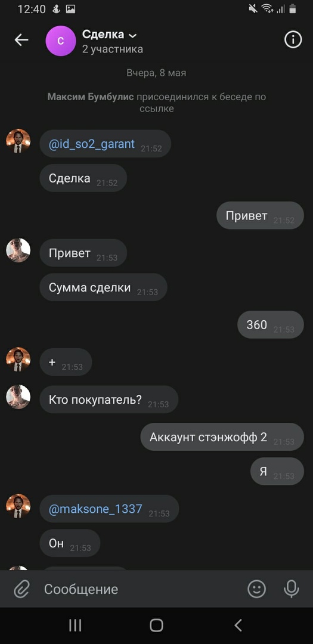Viewport: 313px width, 644px height.
Task: Tap the Android recent apps button
Action: (x=75, y=626)
